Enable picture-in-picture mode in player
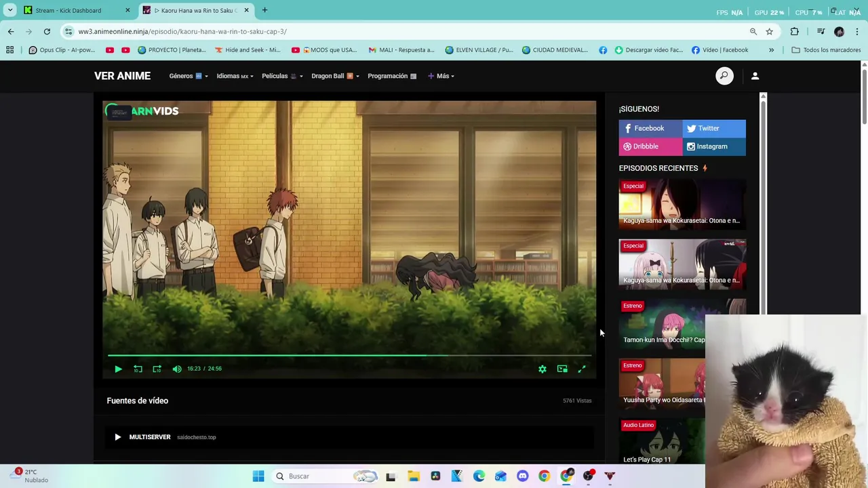 562,369
